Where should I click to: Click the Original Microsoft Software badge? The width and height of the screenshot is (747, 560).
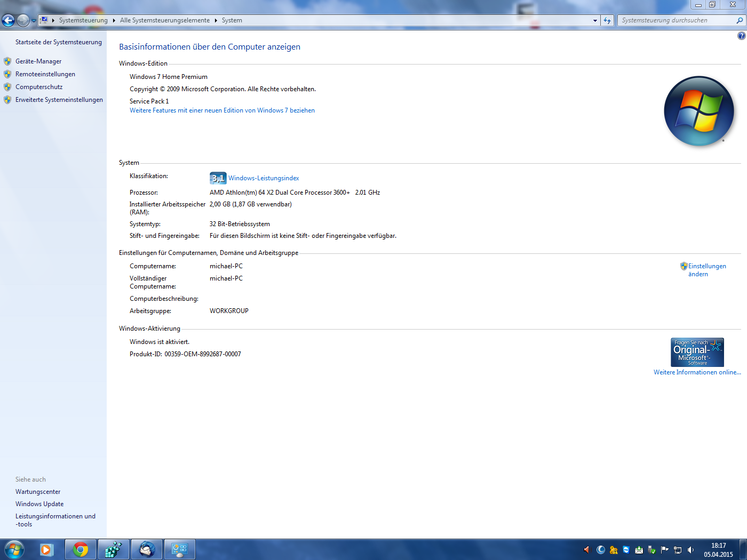point(697,352)
